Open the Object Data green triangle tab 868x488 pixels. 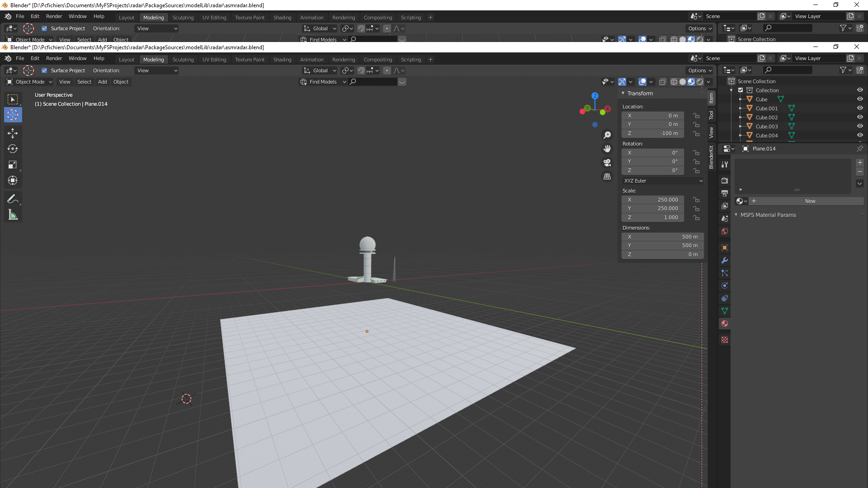[x=725, y=311]
